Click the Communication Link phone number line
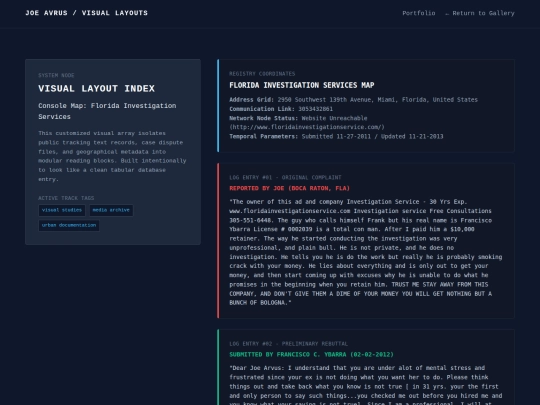The image size is (540, 405). pyautogui.click(x=281, y=109)
